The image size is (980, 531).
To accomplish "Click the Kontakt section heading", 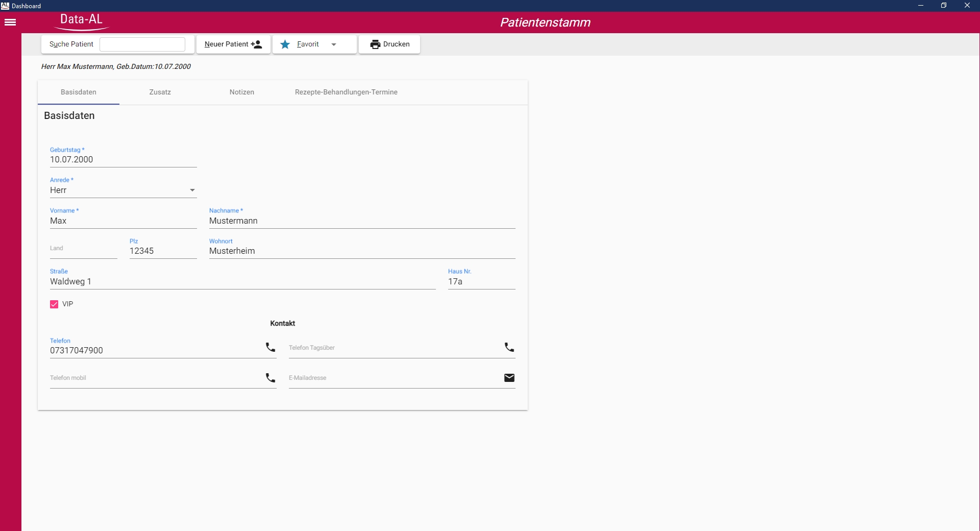I will click(283, 324).
